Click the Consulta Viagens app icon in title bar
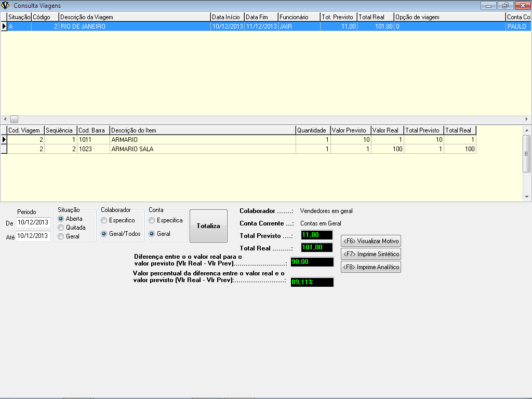The width and height of the screenshot is (532, 399). (5, 5)
